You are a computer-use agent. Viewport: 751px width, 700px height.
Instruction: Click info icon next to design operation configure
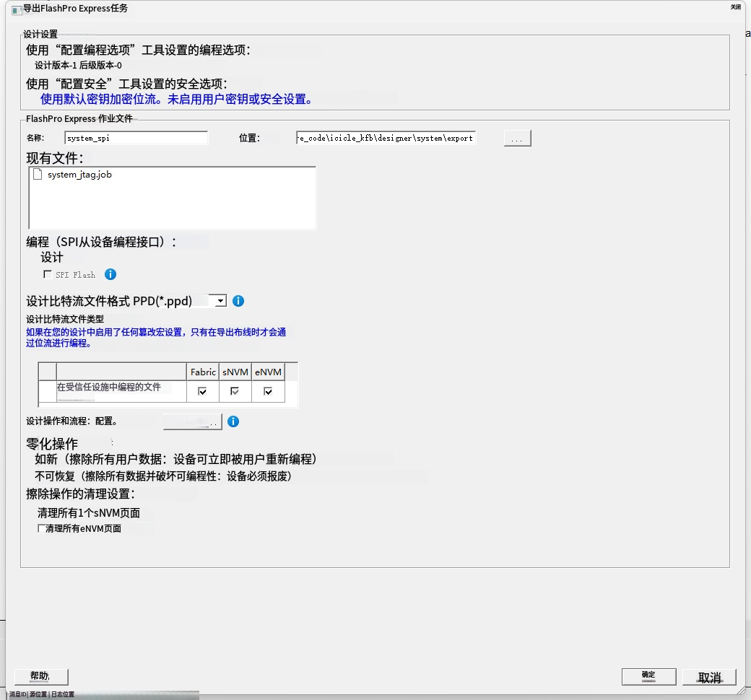click(x=233, y=421)
